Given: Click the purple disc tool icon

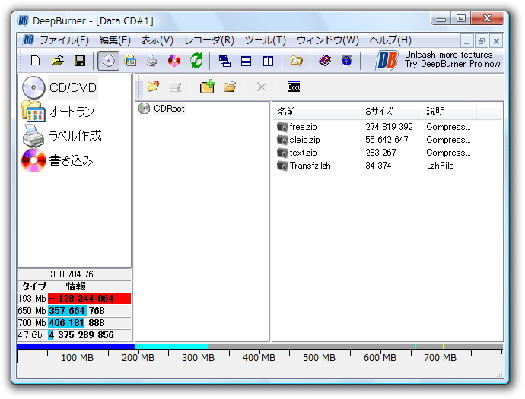Looking at the screenshot, I should 325,61.
